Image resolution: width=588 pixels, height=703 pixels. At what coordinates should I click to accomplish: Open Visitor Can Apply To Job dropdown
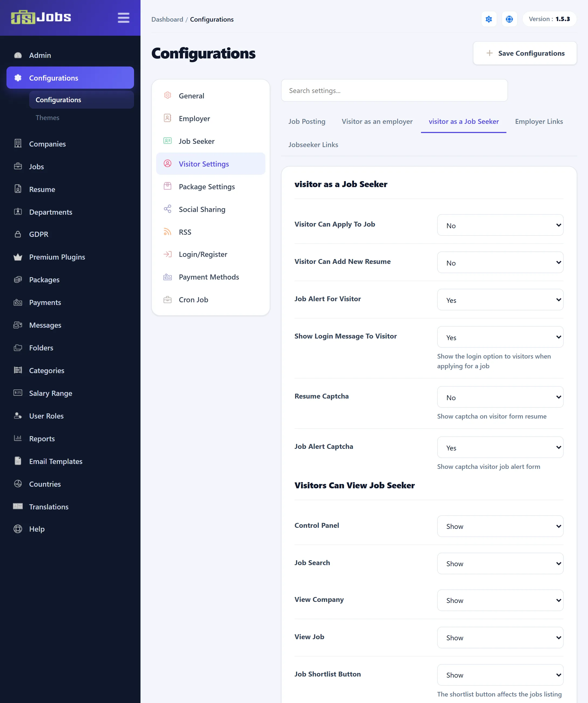(x=500, y=225)
